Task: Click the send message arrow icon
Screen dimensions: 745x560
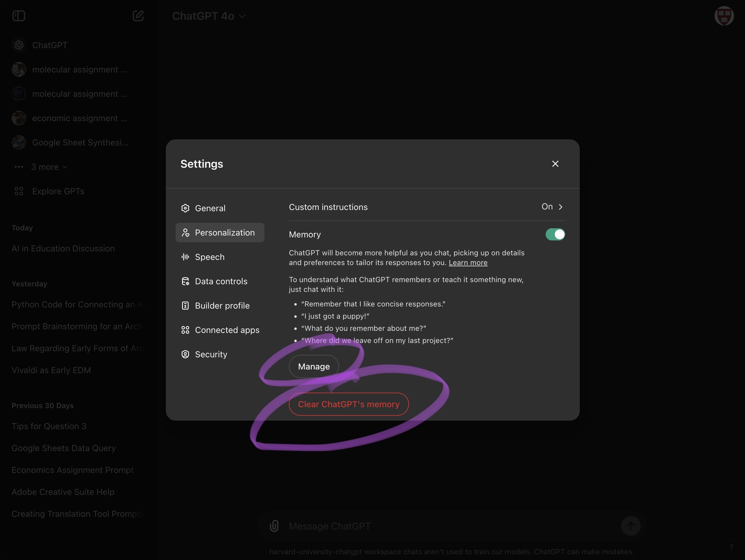Action: 631,526
